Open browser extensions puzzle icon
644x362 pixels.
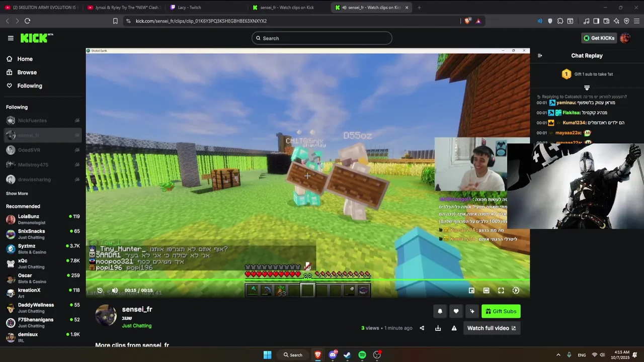point(560,21)
